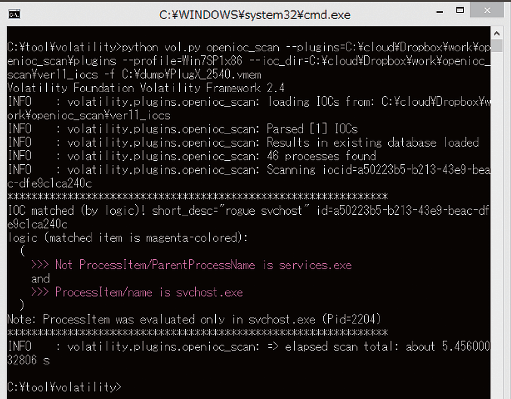Viewport: 511px width, 399px height.
Task: Click the elapsed scan total line
Action: [249, 353]
